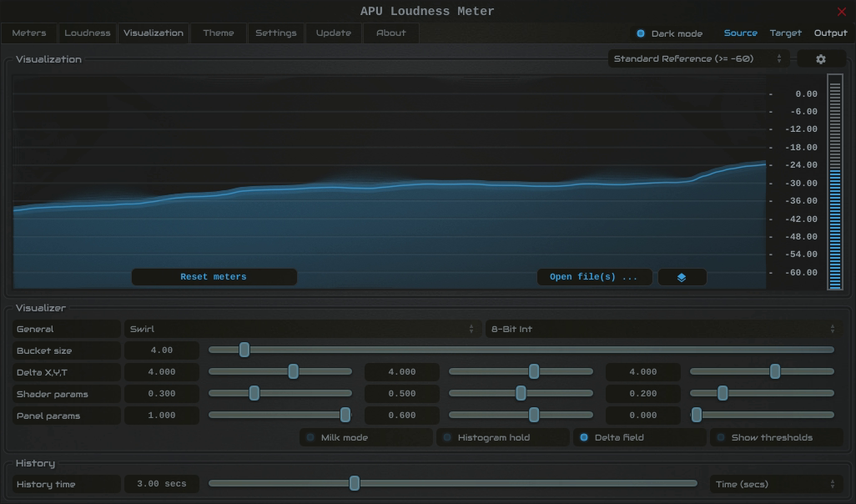856x504 pixels.
Task: Click the second Shader params slider handle
Action: [x=521, y=393]
